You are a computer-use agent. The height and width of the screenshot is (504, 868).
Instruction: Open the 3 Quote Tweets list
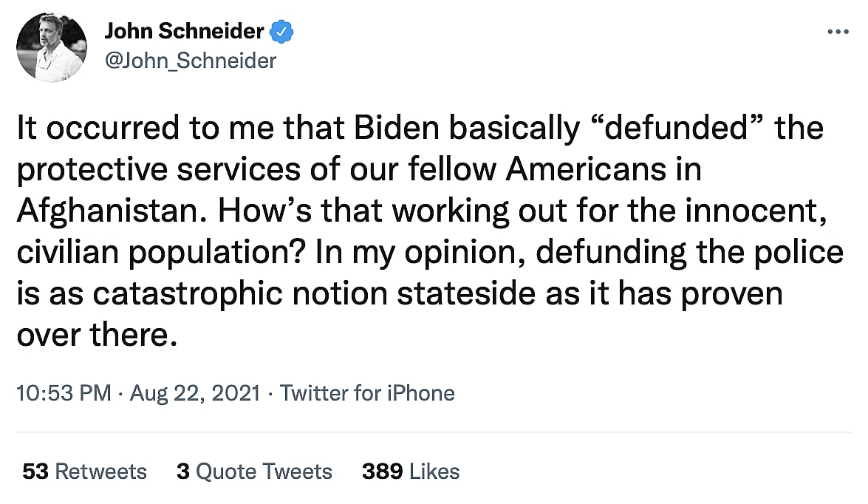coord(254,471)
